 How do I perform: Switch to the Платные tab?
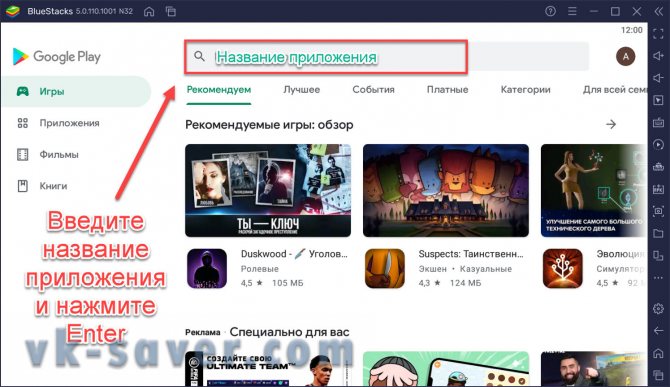click(447, 90)
